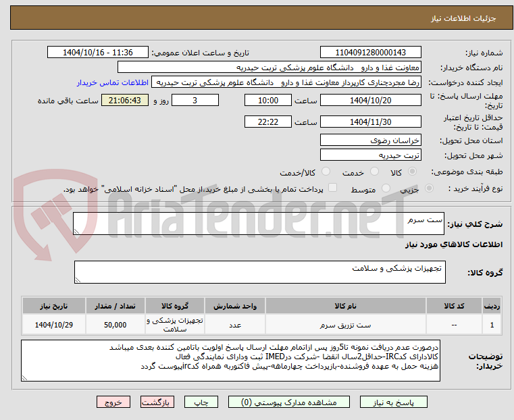Click the جزئیات اطلاعات نیاز page title
Viewport: 514px width, 420px height.
coord(463,18)
